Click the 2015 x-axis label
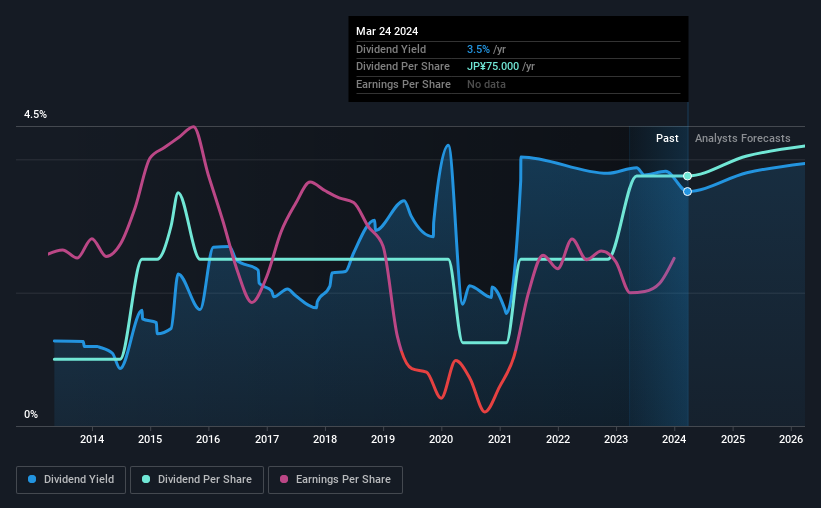 [150, 439]
